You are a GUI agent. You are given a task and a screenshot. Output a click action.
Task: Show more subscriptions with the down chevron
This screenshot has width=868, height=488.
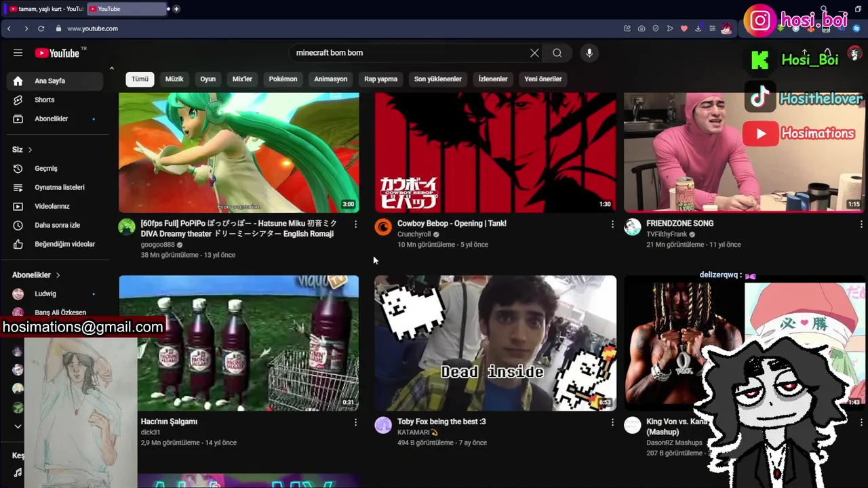pyautogui.click(x=18, y=426)
